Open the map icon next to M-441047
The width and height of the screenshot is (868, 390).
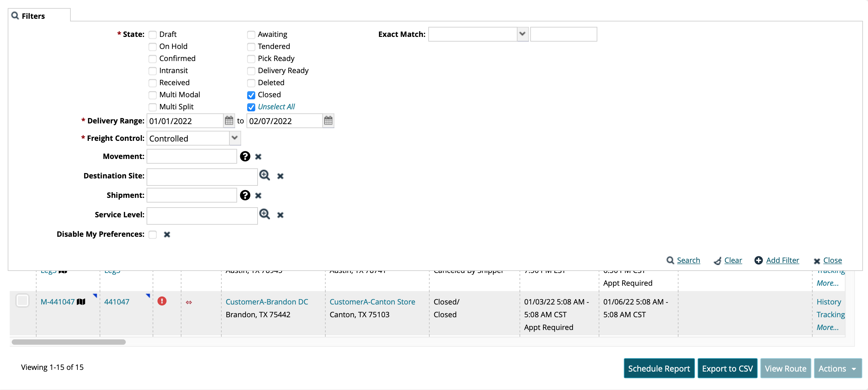click(81, 302)
